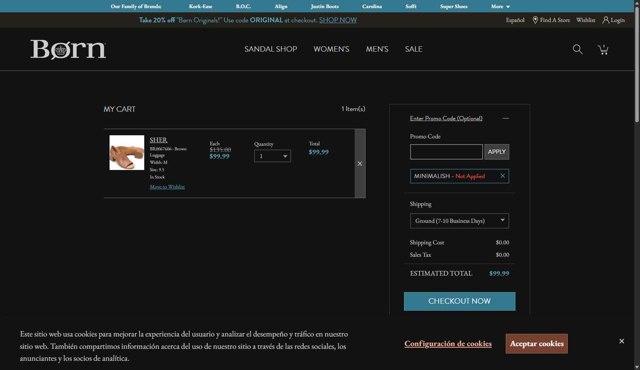The image size is (640, 370).
Task: Open the WOMEN'S menu
Action: [331, 49]
